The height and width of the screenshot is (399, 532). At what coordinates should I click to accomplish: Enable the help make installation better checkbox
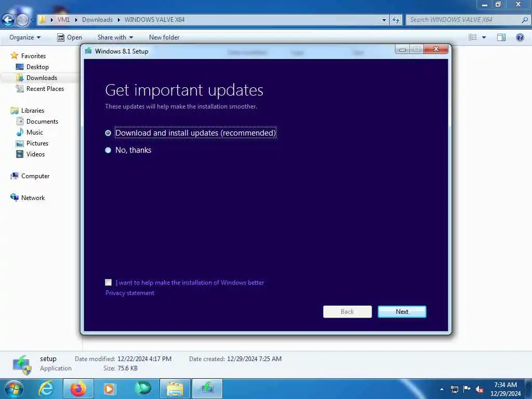(x=108, y=282)
